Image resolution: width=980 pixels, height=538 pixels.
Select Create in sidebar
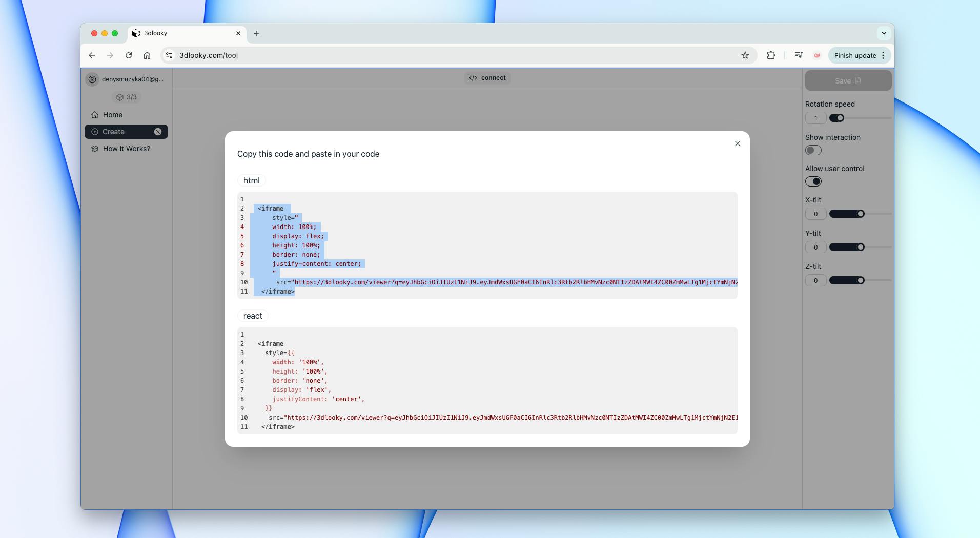126,132
